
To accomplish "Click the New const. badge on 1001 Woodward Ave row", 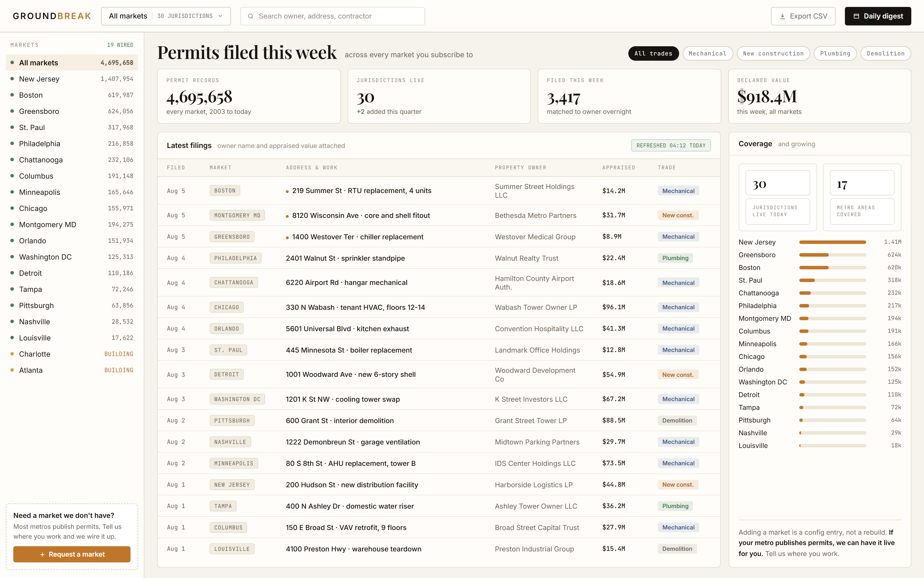I will coord(678,374).
